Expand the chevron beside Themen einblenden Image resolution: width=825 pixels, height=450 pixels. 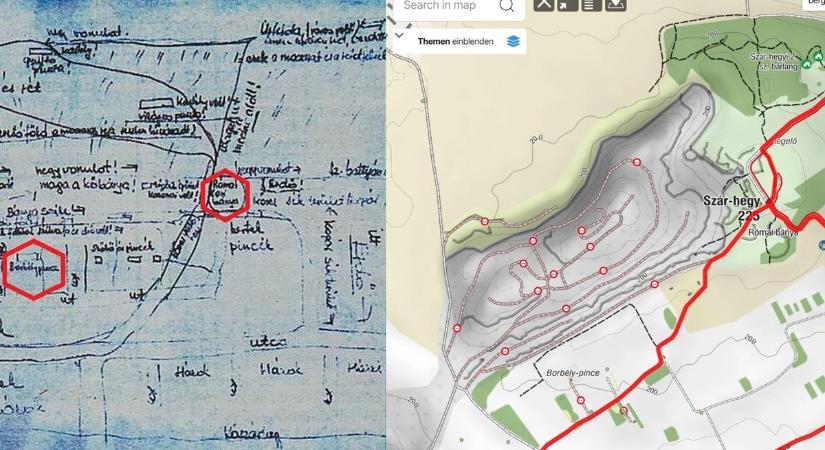pyautogui.click(x=399, y=36)
